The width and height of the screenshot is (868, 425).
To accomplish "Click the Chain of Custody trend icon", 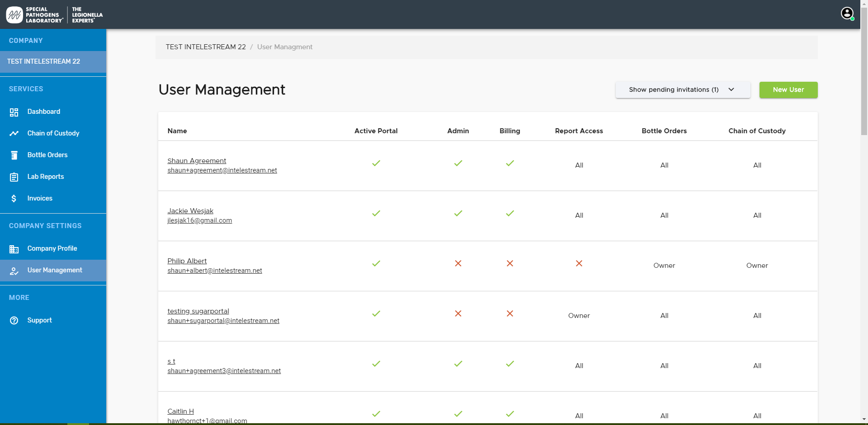I will pos(14,134).
